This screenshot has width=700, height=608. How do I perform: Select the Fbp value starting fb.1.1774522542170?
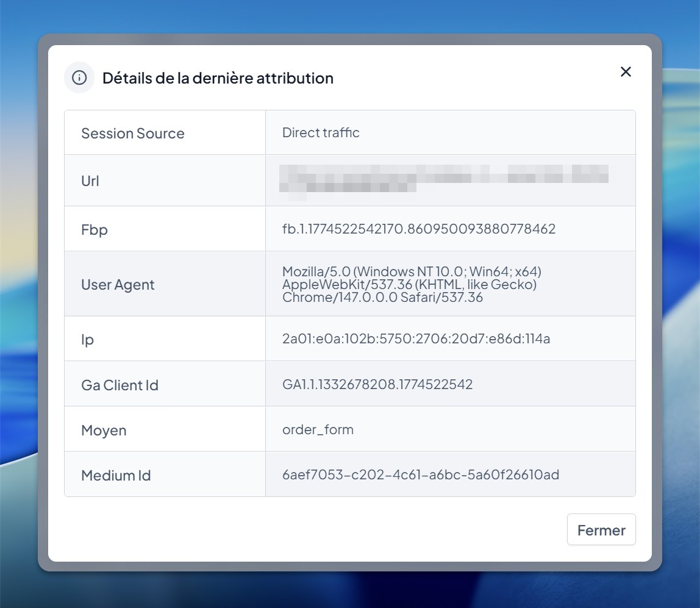(419, 229)
